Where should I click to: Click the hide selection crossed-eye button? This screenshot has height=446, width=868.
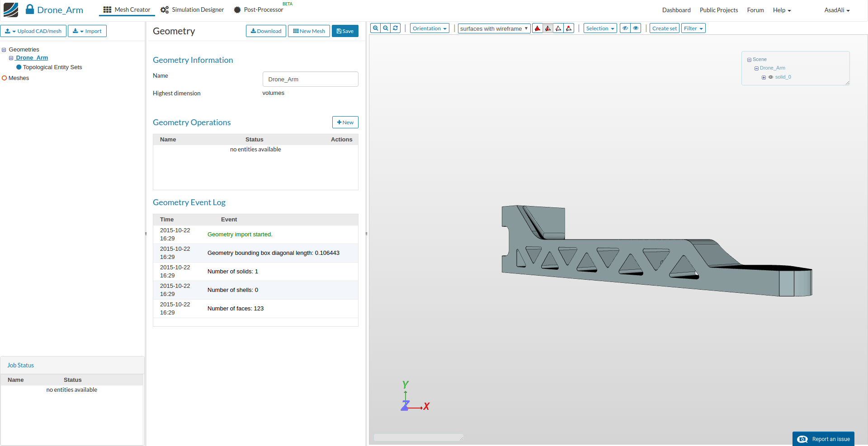(x=625, y=28)
